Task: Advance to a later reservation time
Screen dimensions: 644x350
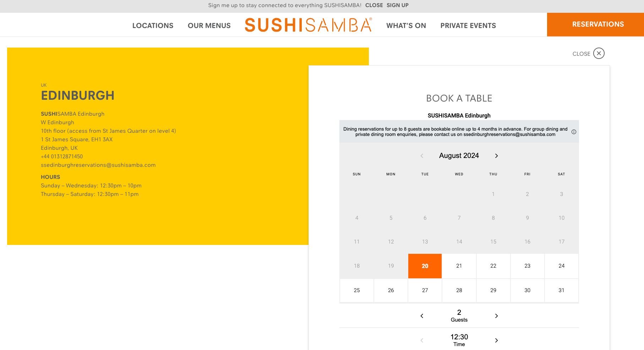Action: tap(496, 340)
